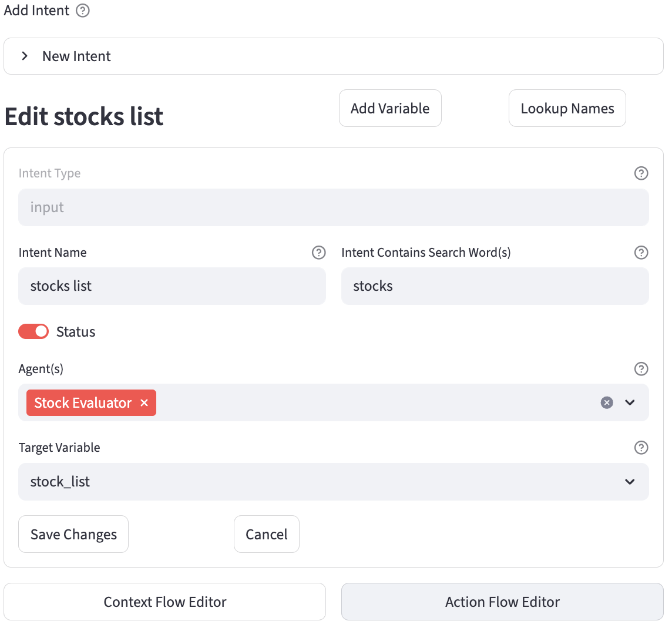Switch to Action Flow Editor

point(502,602)
